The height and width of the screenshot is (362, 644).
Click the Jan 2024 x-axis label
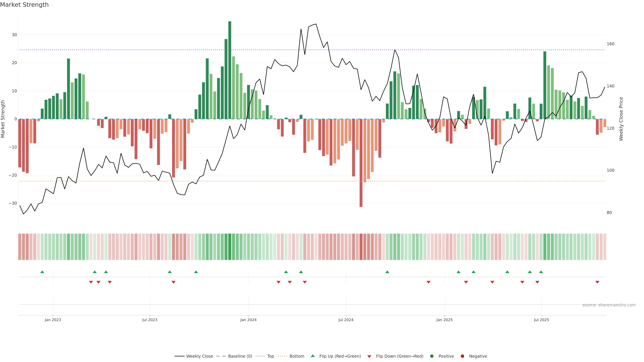(x=248, y=320)
